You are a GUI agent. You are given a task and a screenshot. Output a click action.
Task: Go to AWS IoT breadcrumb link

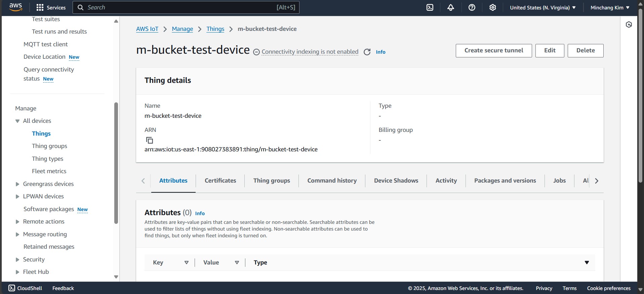pos(147,29)
